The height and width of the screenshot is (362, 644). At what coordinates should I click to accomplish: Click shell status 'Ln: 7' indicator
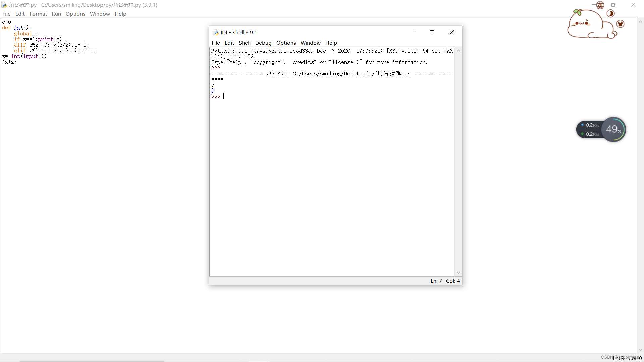click(x=436, y=281)
